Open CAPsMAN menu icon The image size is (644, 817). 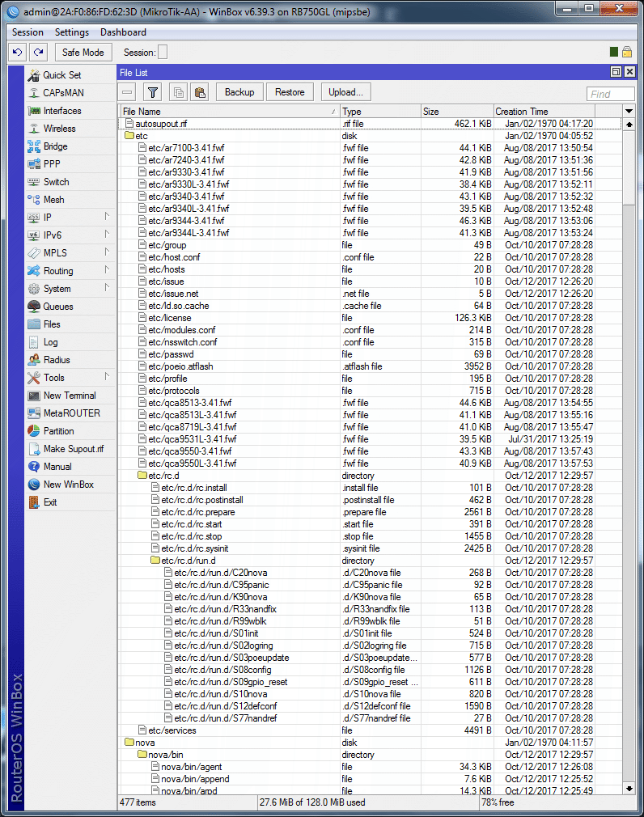coord(34,93)
